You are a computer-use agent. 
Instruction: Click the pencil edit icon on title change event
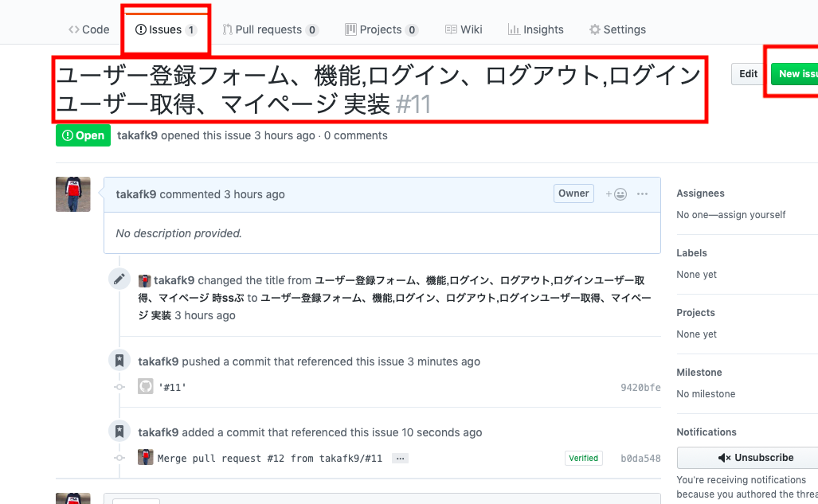(x=119, y=279)
